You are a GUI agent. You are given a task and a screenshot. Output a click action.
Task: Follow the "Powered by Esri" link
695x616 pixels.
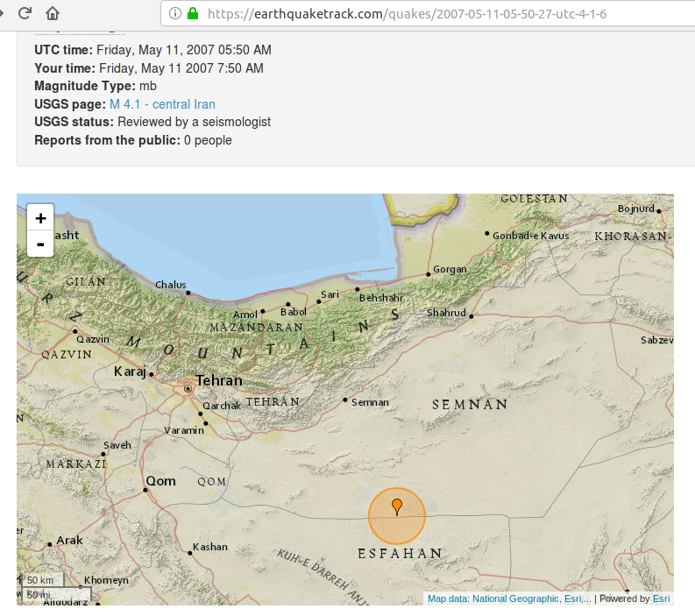click(661, 598)
